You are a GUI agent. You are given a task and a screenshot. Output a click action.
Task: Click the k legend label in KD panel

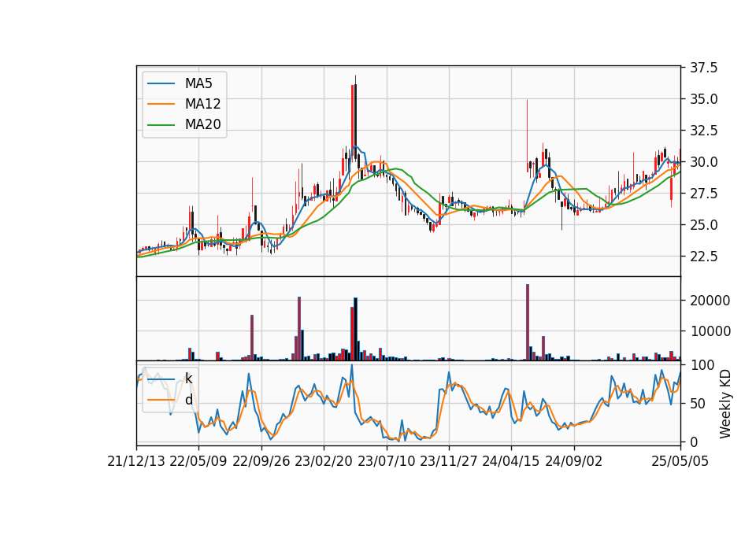click(188, 379)
